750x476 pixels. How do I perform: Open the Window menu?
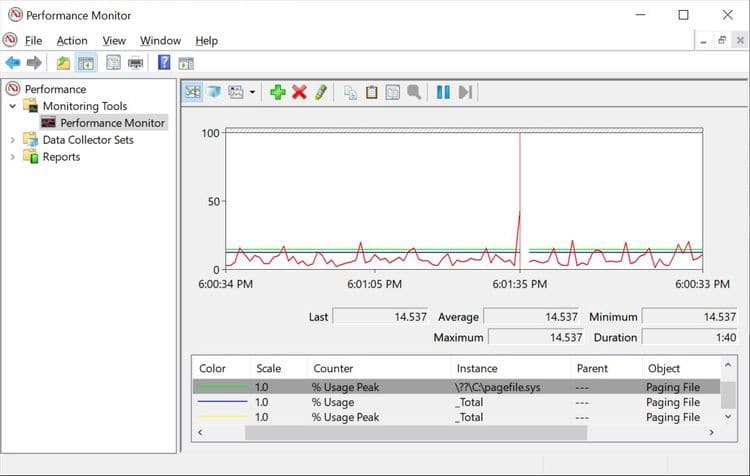(160, 41)
